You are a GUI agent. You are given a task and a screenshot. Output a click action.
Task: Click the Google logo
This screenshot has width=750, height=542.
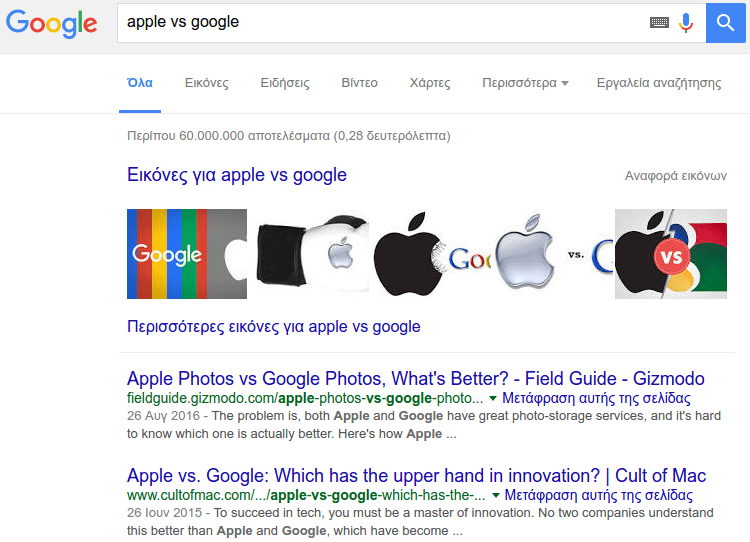pos(52,23)
